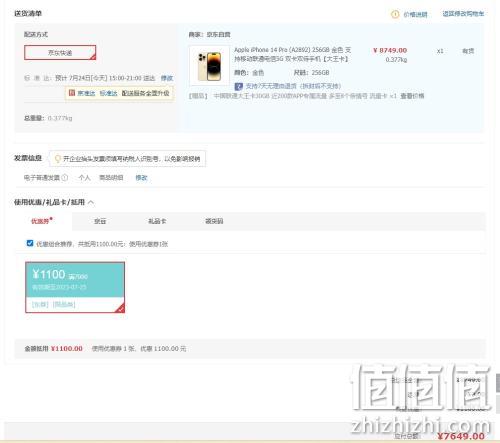Click 返回修改购物车 link

(463, 14)
